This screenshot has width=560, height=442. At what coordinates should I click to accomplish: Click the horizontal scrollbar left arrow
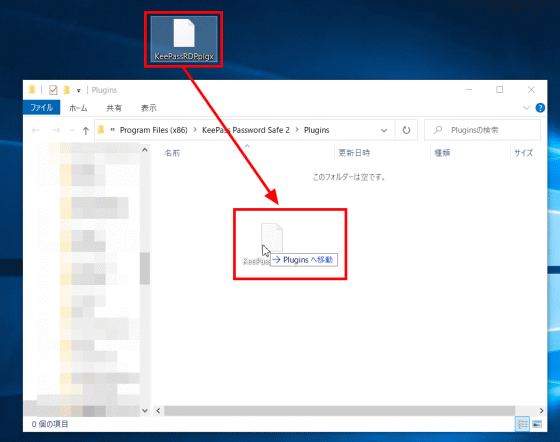coord(158,411)
